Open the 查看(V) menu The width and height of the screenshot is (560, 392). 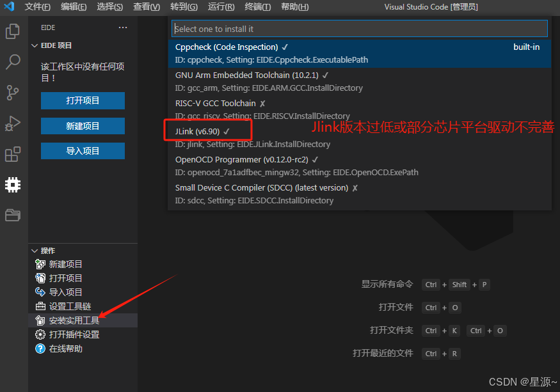(147, 7)
